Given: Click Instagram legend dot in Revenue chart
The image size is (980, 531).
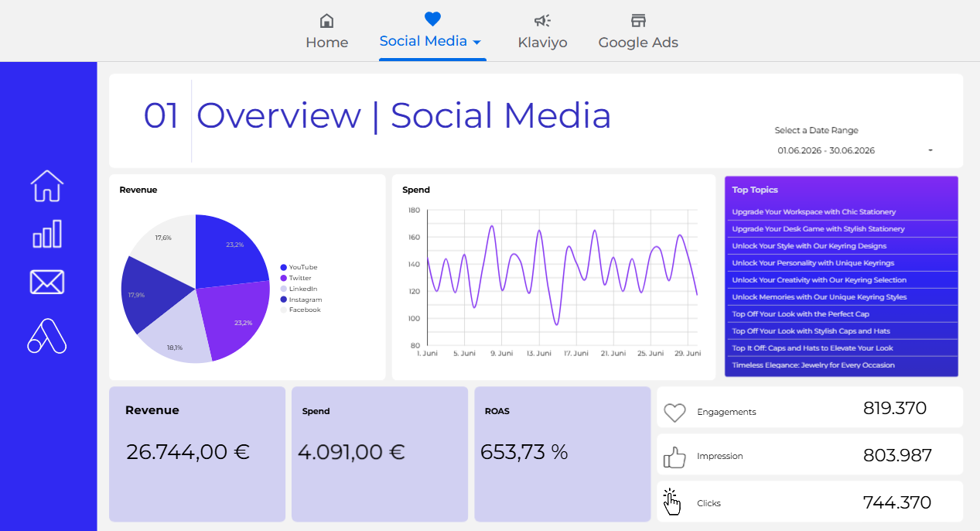Looking at the screenshot, I should click(x=284, y=300).
